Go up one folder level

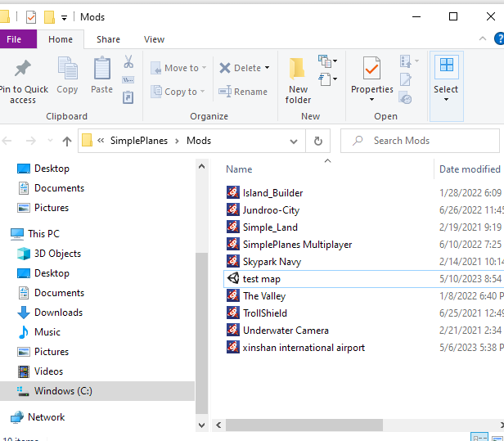click(x=67, y=141)
